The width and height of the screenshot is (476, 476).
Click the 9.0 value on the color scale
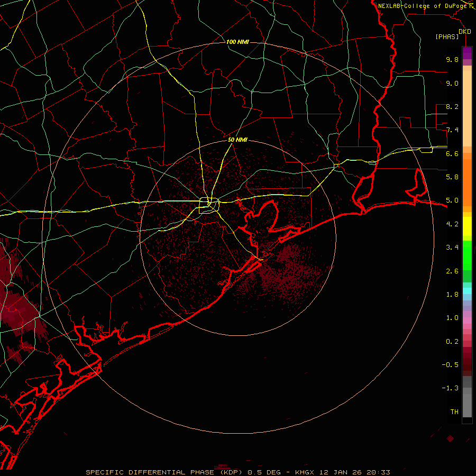coord(452,83)
